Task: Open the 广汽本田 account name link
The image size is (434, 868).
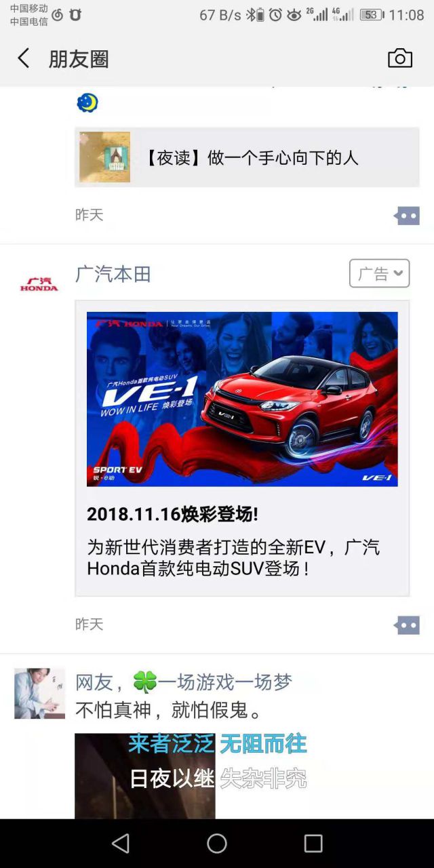Action: (113, 274)
